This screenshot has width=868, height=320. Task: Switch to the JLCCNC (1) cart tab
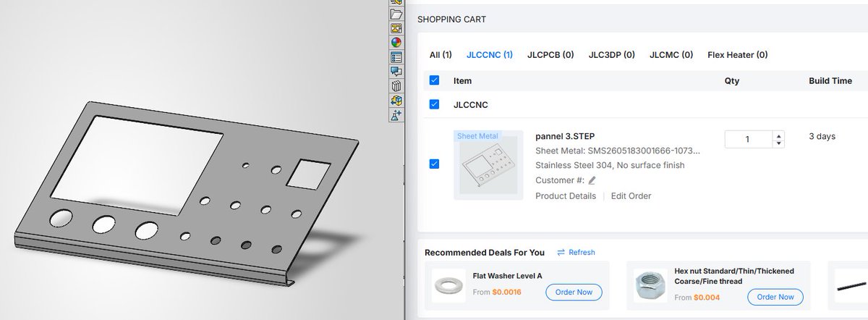[x=490, y=54]
